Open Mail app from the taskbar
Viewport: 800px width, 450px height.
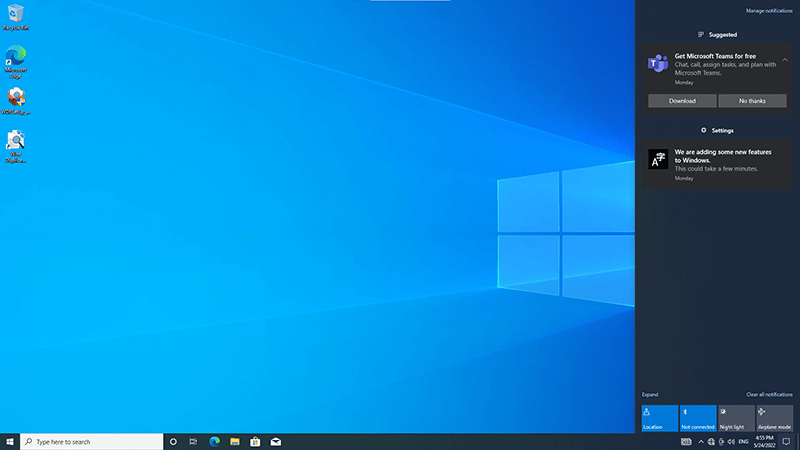276,442
